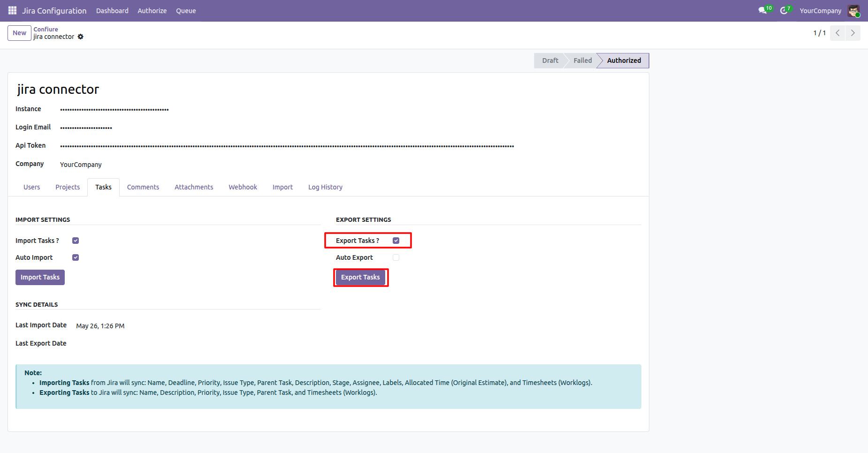Image resolution: width=868 pixels, height=453 pixels.
Task: Open the Dashboard menu
Action: point(112,11)
